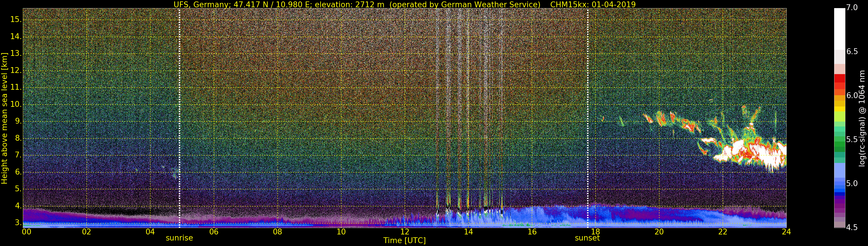Screen dimensions: 868x246
Task: Click the 'sunrise' label below the time axis
Action: click(179, 238)
